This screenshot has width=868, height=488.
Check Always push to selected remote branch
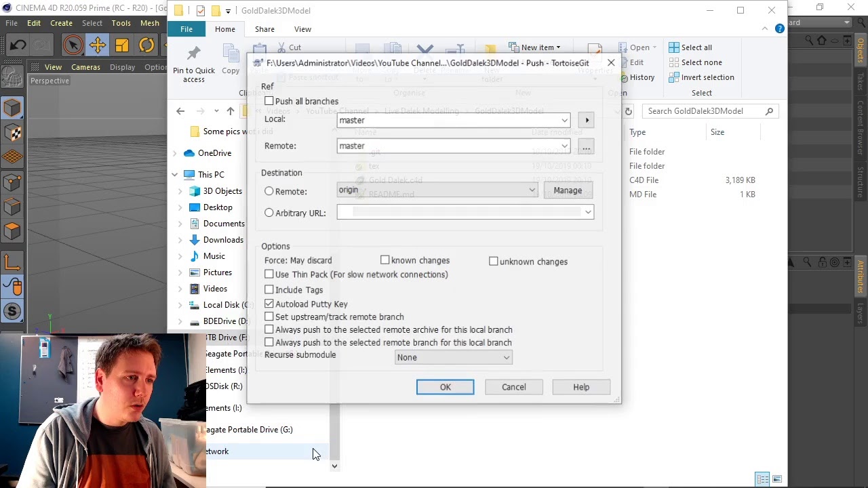coord(269,342)
